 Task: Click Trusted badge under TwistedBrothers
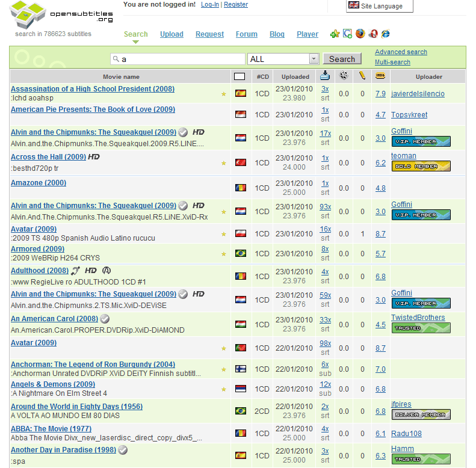tap(421, 328)
